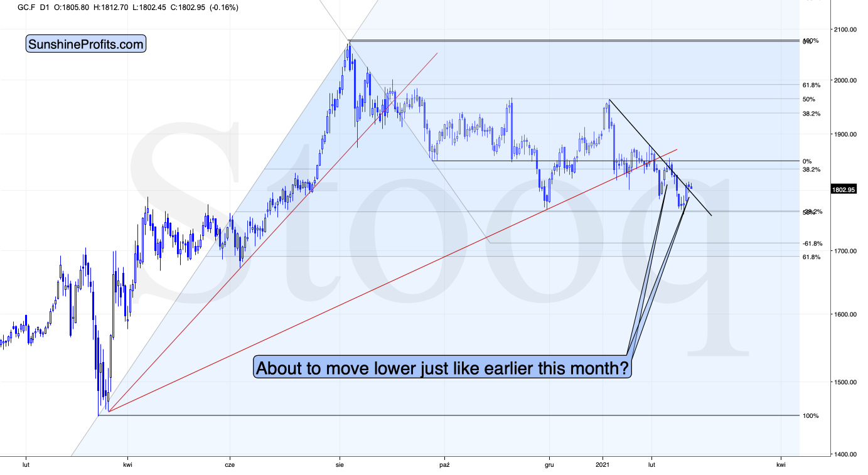This screenshot has width=868, height=475.
Task: Click the 'About to move lower' annotation box
Action: click(442, 368)
